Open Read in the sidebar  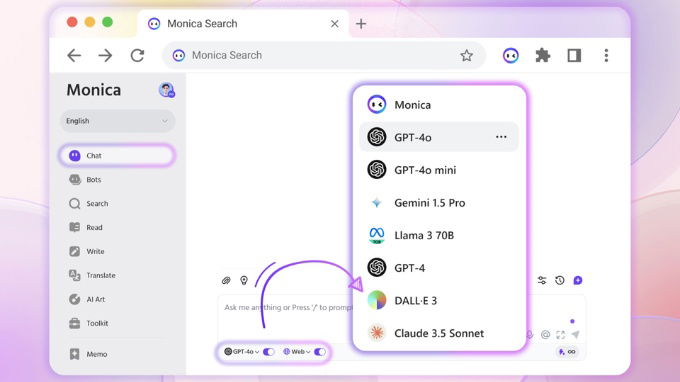click(86, 227)
